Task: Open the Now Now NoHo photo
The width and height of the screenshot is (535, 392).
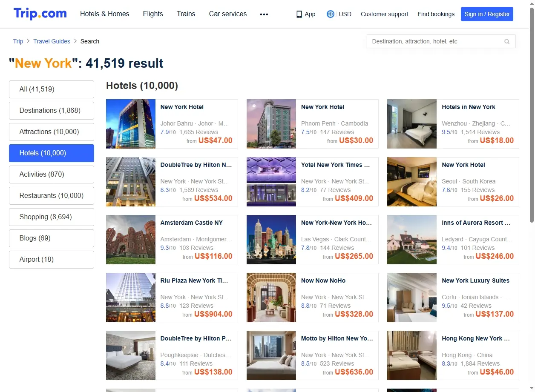Action: pos(271,298)
